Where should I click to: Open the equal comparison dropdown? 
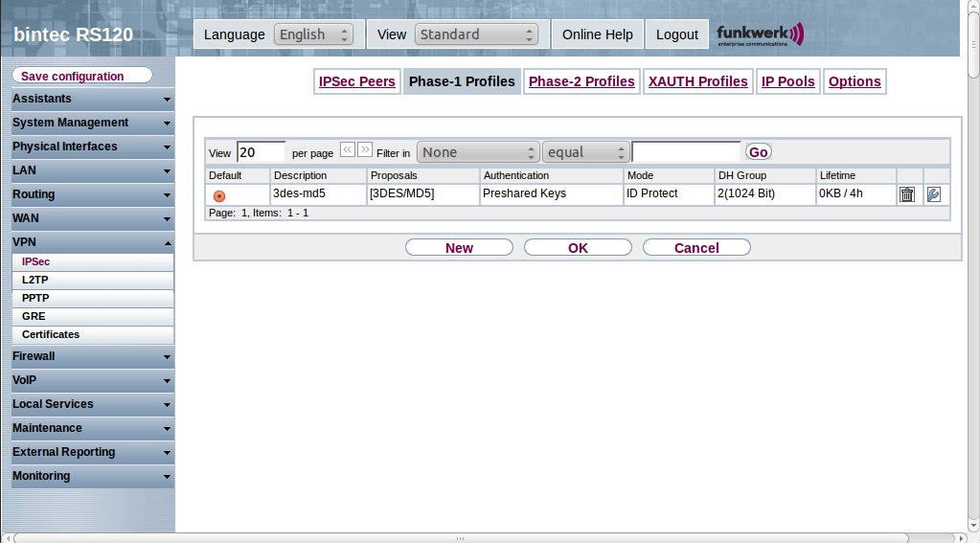click(585, 152)
